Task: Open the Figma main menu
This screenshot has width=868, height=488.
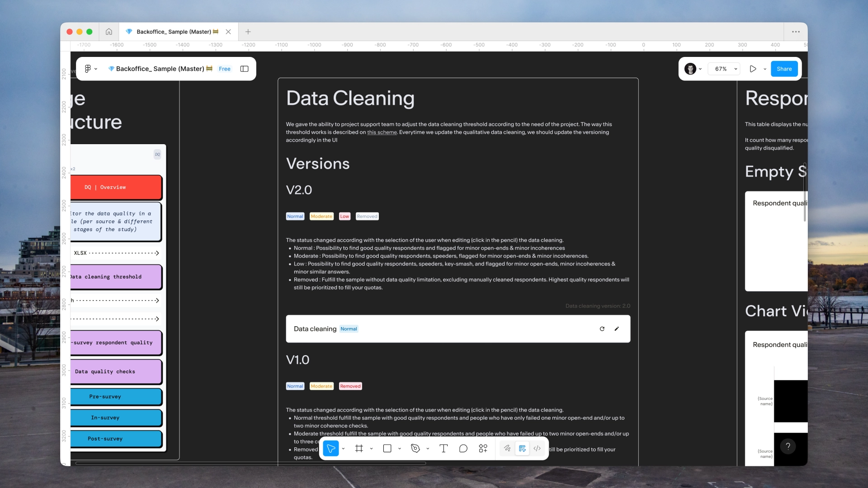Action: click(89, 69)
